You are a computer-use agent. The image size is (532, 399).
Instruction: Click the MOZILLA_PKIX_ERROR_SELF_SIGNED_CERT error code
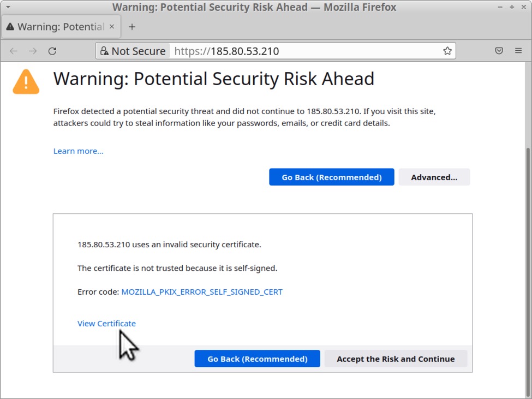coord(201,291)
